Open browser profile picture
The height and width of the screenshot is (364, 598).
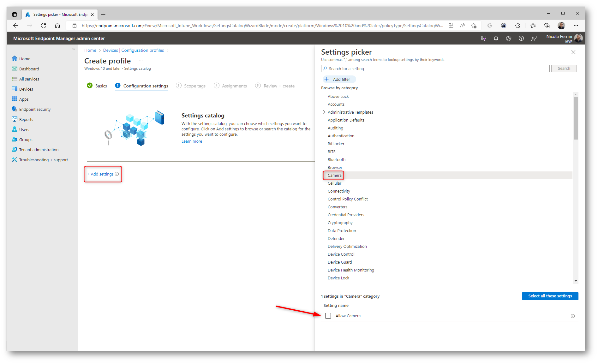(x=561, y=26)
